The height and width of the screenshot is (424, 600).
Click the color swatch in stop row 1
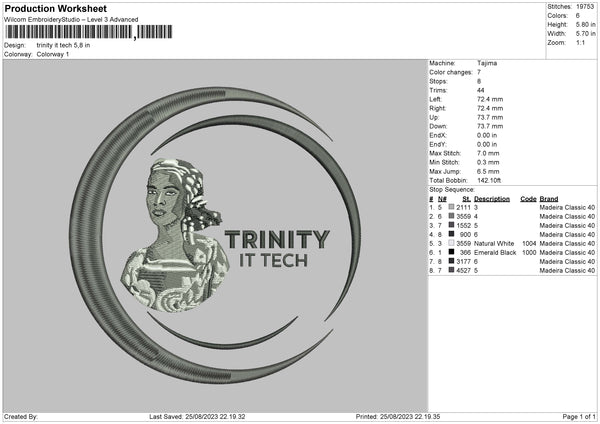(x=452, y=207)
